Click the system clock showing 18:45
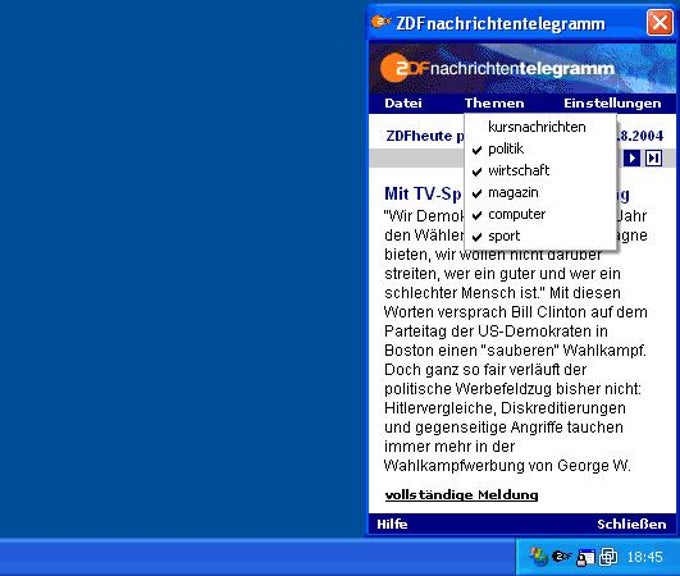This screenshot has height=576, width=680. pyautogui.click(x=645, y=557)
